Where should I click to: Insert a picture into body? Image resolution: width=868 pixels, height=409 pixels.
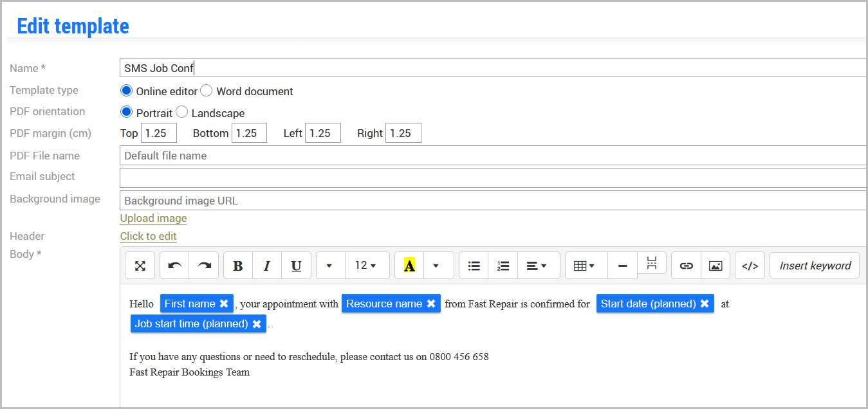(716, 266)
